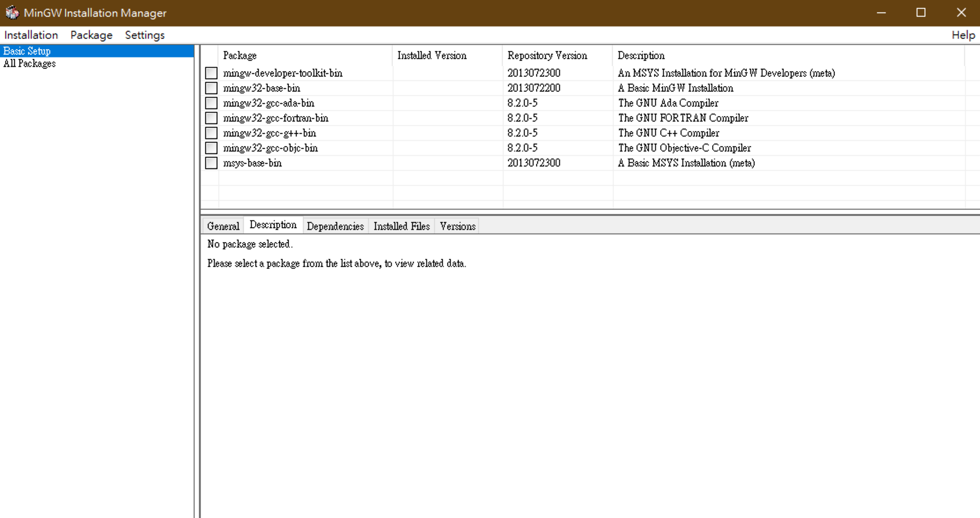The height and width of the screenshot is (518, 980).
Task: Click the MinGW app icon in title bar
Action: point(12,12)
